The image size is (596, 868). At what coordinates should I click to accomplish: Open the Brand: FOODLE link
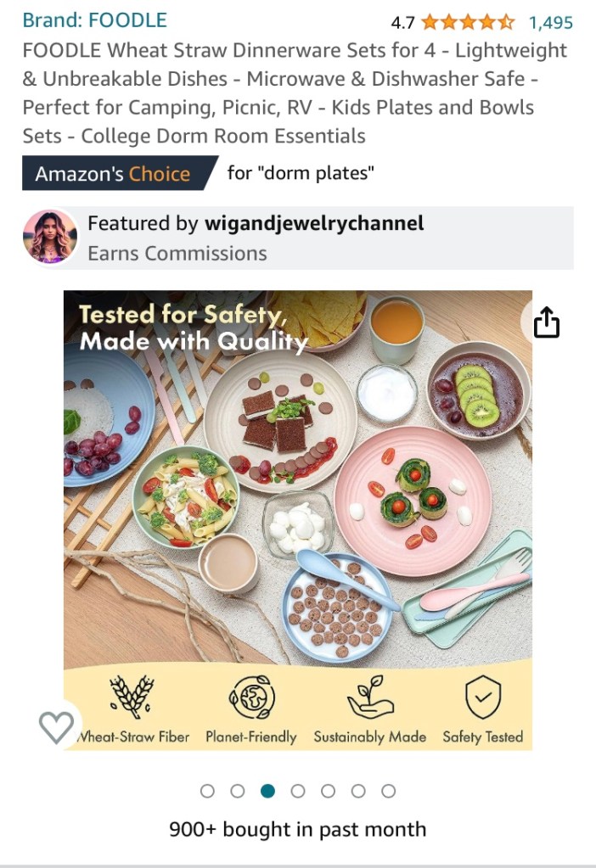tap(95, 20)
